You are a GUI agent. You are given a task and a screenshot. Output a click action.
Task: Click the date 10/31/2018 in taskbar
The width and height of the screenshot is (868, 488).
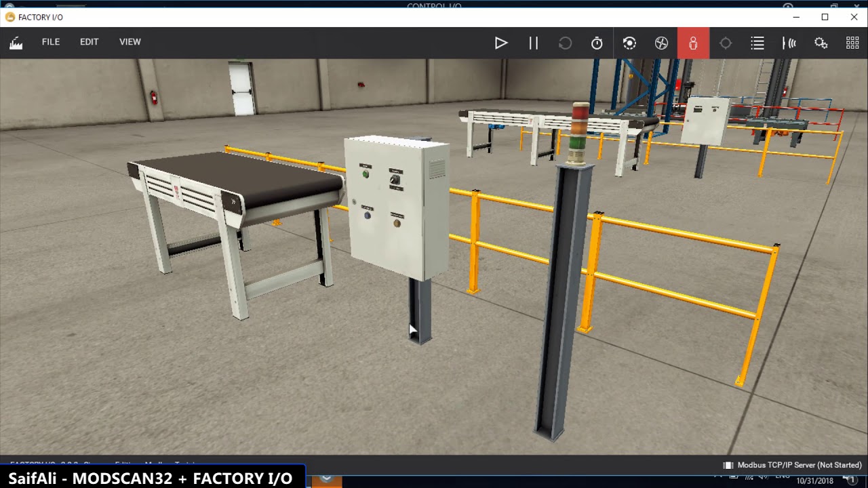click(814, 481)
